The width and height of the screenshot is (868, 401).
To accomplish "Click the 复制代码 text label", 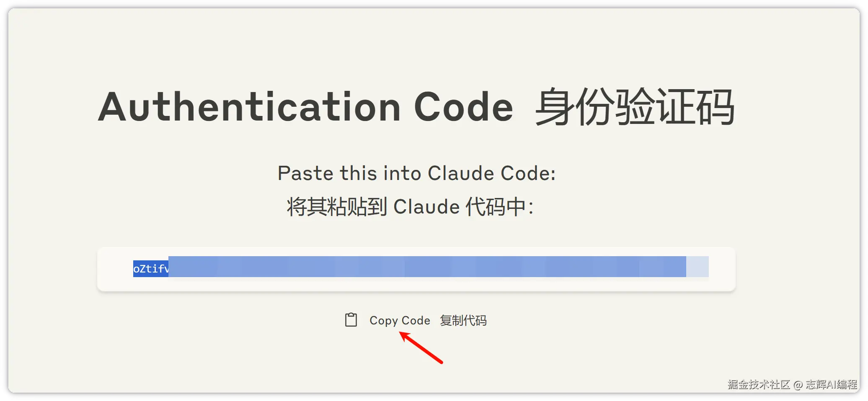I will point(463,320).
